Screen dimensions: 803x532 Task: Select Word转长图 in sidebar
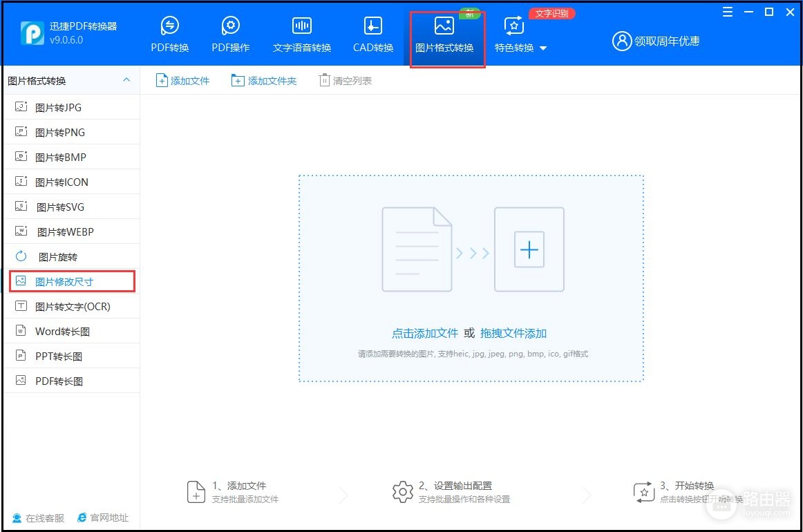(72, 331)
